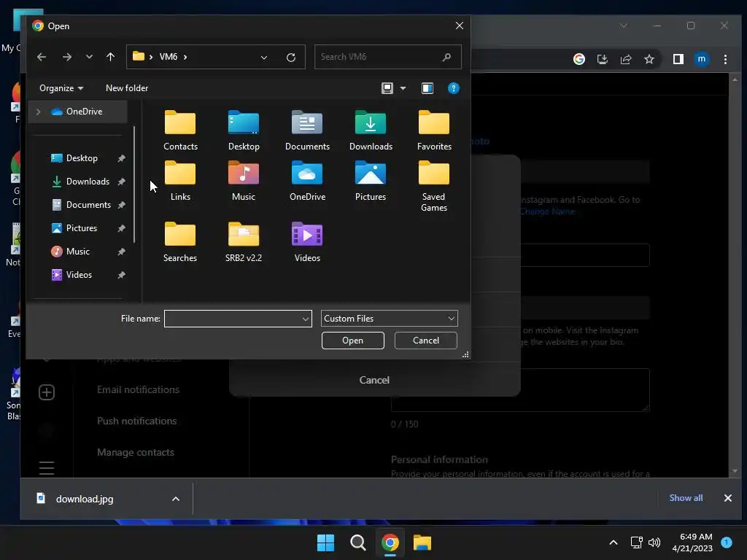Click the New folder button
Image resolution: width=747 pixels, height=560 pixels.
point(127,88)
